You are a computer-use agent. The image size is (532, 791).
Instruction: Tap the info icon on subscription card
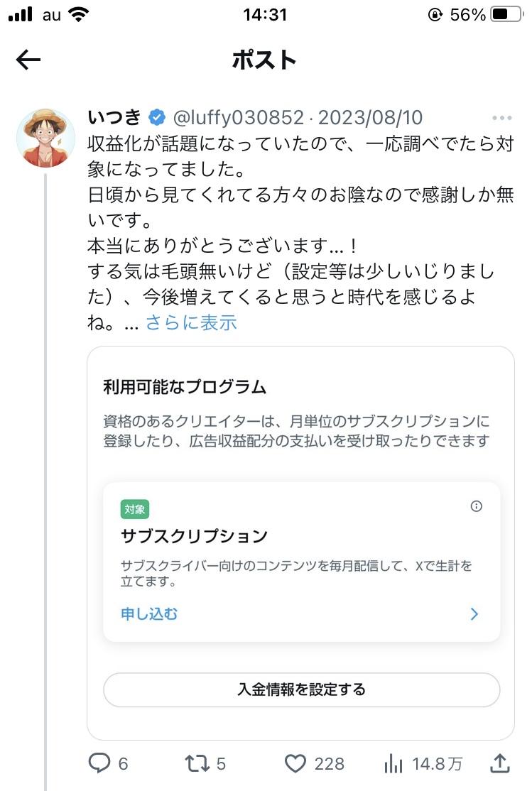click(x=477, y=506)
